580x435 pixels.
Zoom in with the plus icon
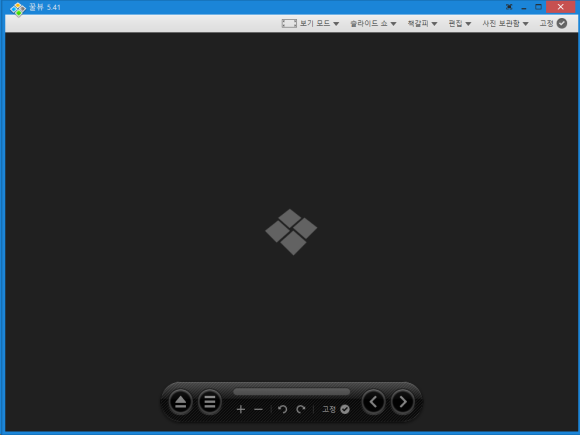tap(241, 409)
